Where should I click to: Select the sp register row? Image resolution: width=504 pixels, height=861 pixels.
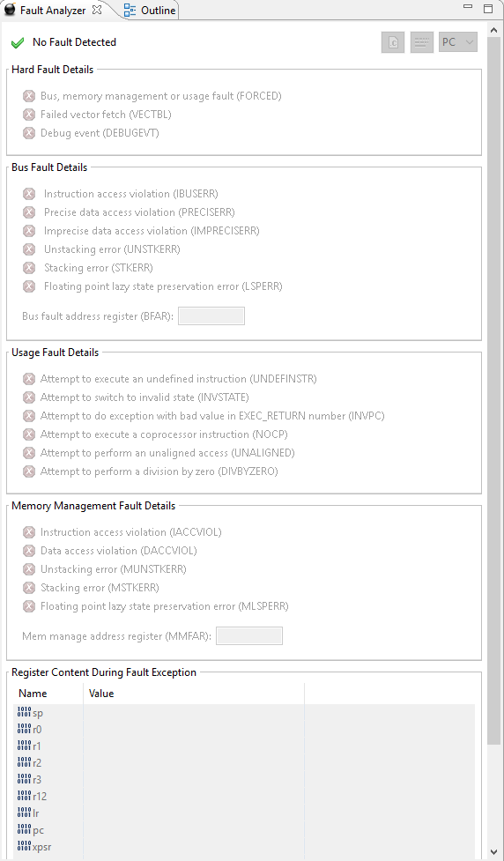point(244,713)
